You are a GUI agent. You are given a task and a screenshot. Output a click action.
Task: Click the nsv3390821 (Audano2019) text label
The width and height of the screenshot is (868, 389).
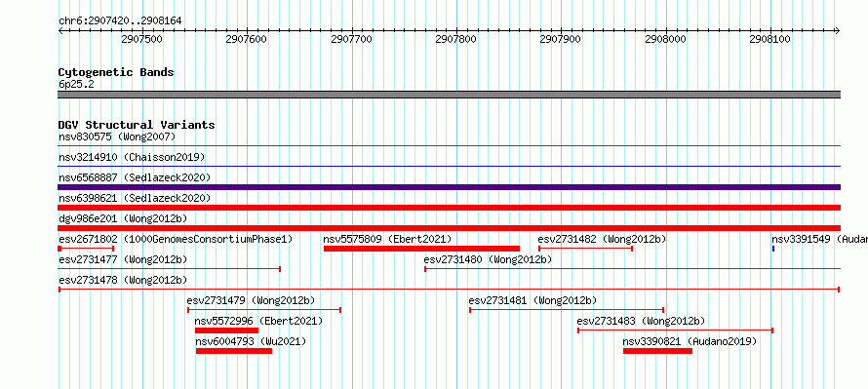pos(690,341)
